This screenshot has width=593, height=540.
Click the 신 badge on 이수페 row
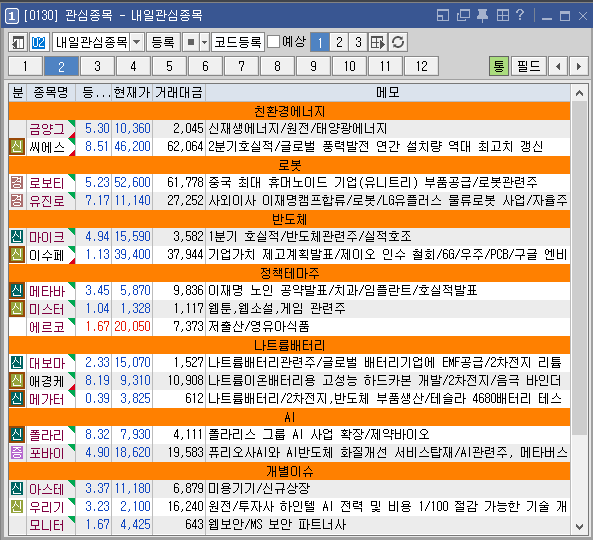pos(17,254)
